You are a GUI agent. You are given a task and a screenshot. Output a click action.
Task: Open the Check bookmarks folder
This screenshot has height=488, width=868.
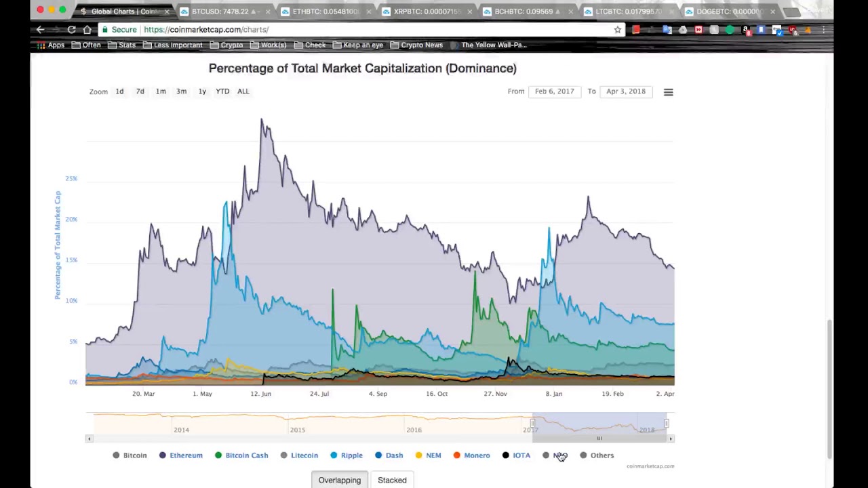click(310, 45)
